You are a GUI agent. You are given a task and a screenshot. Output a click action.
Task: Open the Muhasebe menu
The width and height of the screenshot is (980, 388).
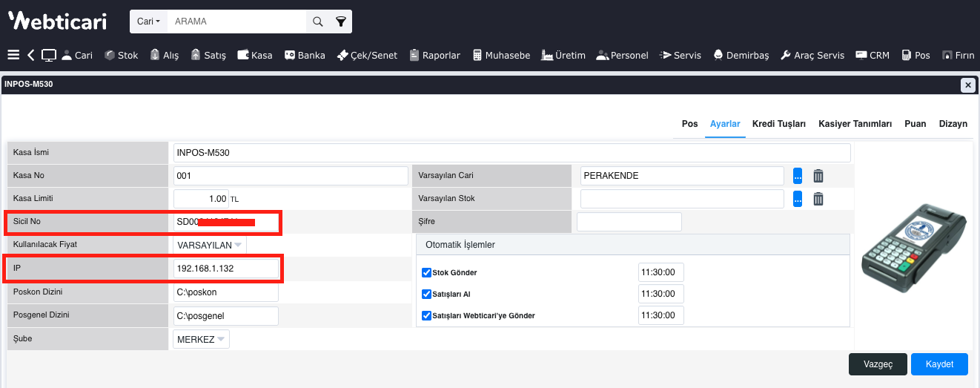click(x=501, y=55)
